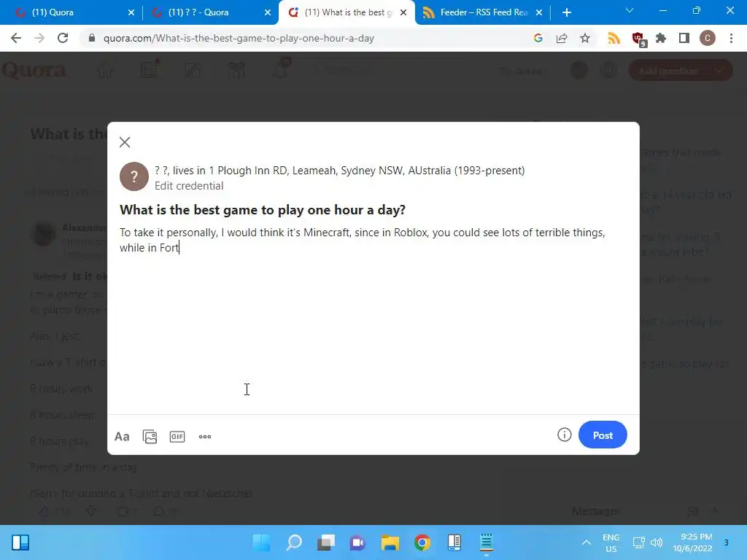Click the Quora logo behind the dialog
This screenshot has height=560, width=747.
pos(34,71)
